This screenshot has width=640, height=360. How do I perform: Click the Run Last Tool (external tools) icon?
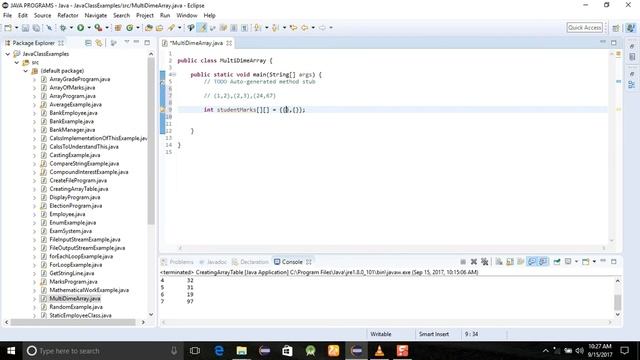coord(98,28)
